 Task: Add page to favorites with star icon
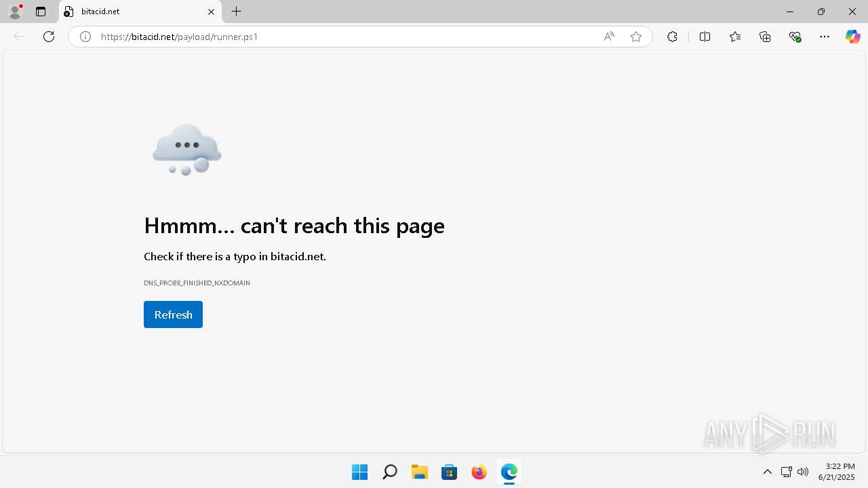click(x=636, y=37)
